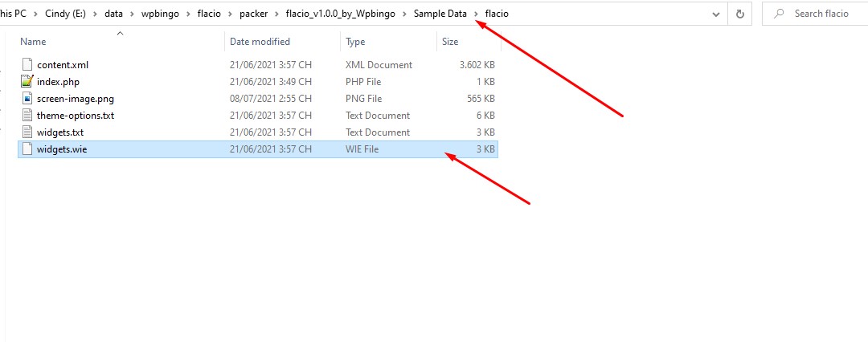Viewport: 868px width, 342px height.
Task: Navigate to Cindy (E:) drive breadcrumb
Action: pos(65,14)
